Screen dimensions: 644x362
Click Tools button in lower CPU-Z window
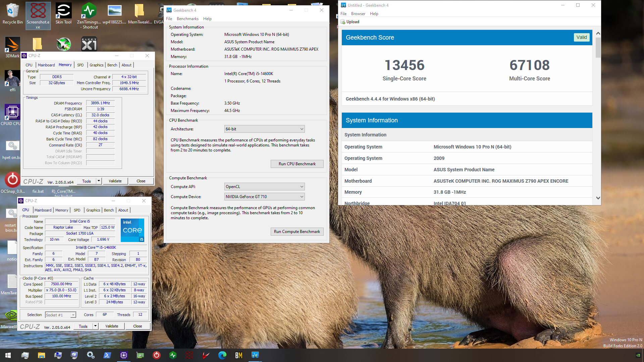tap(83, 326)
